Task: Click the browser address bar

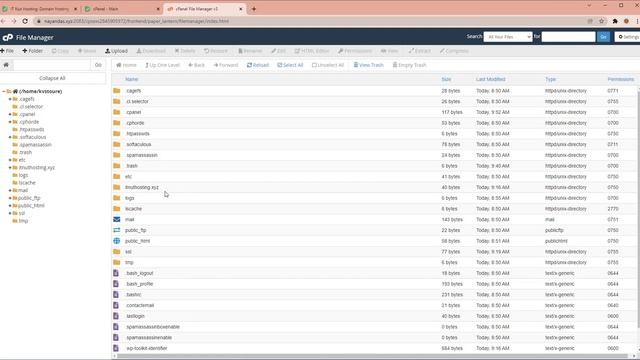Action: (x=310, y=21)
